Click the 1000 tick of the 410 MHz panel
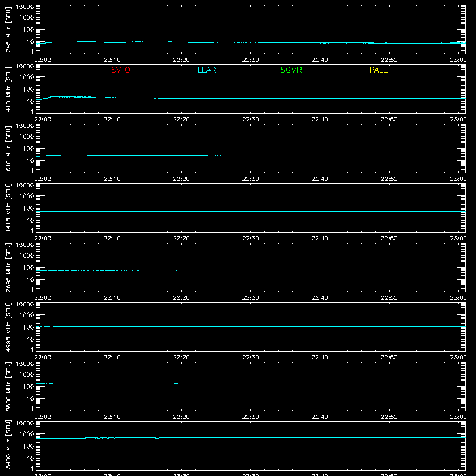Image resolution: width=476 pixels, height=476 pixels. point(27,77)
